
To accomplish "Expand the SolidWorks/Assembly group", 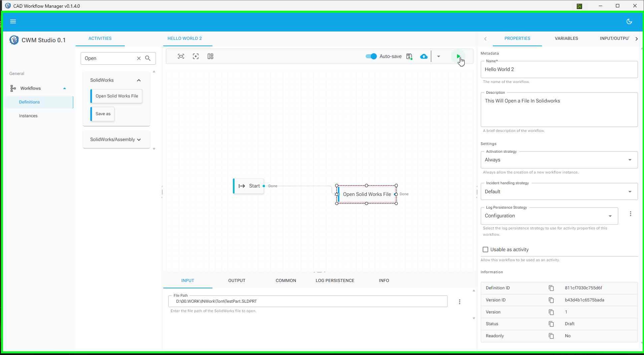I will 139,139.
